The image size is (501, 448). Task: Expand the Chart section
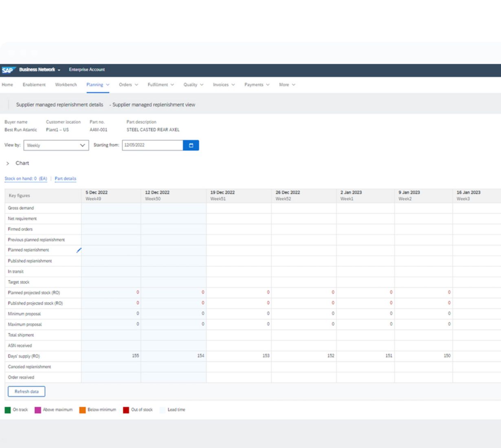click(8, 163)
